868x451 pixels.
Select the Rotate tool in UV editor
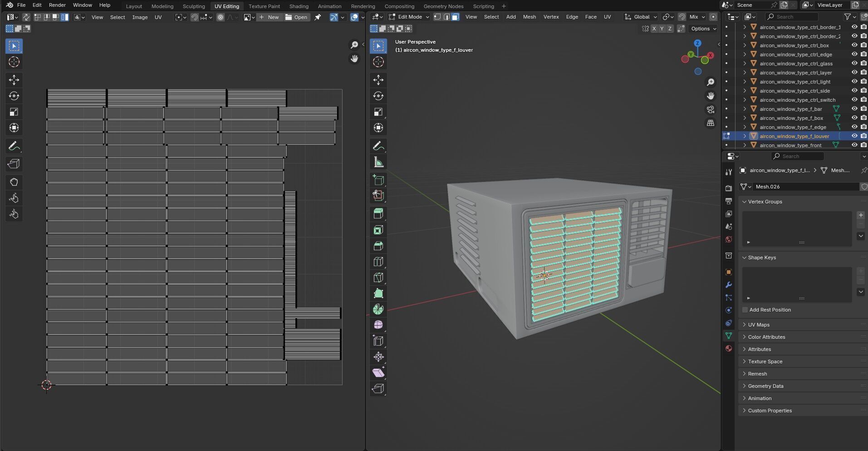(14, 96)
